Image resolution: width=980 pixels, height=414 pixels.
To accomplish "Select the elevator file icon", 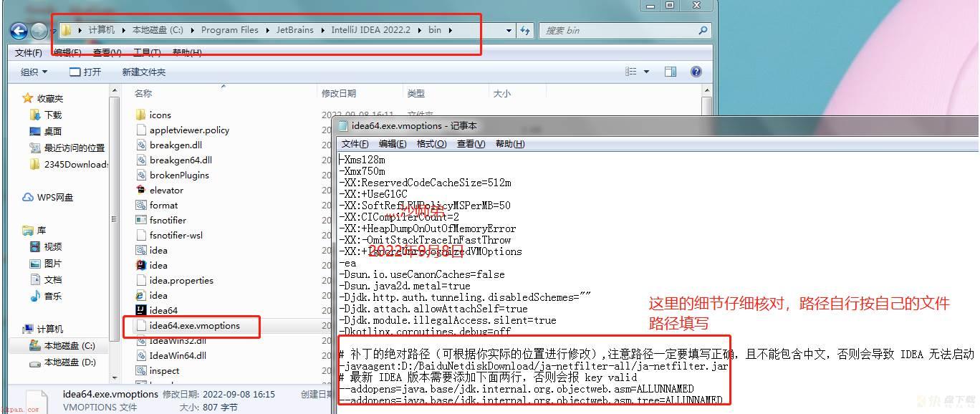I will [x=141, y=190].
